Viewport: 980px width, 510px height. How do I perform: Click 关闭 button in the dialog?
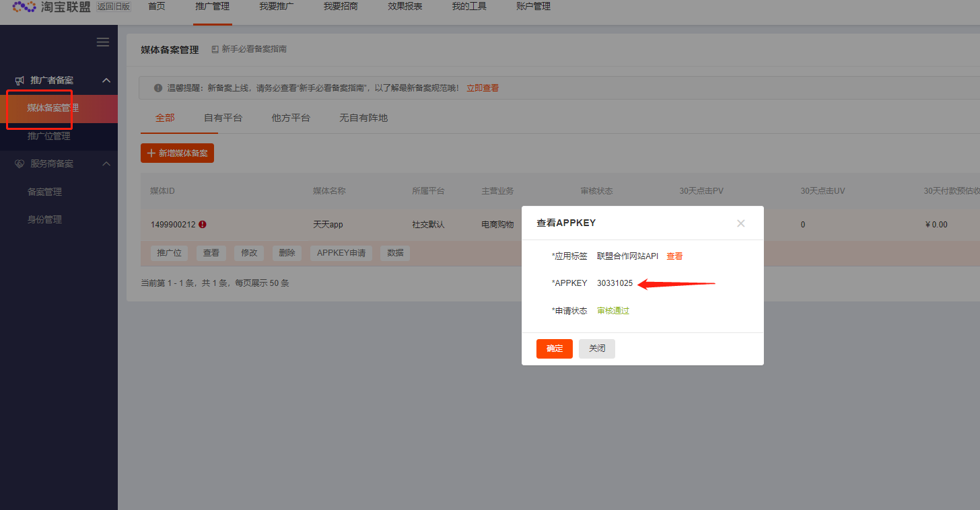pos(597,349)
